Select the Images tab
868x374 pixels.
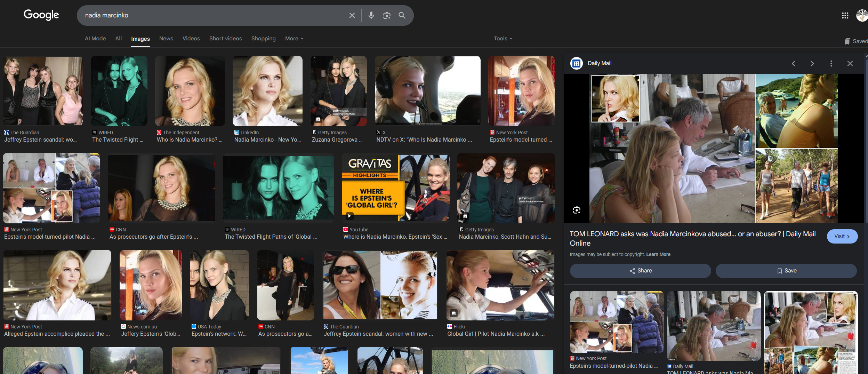pyautogui.click(x=140, y=39)
